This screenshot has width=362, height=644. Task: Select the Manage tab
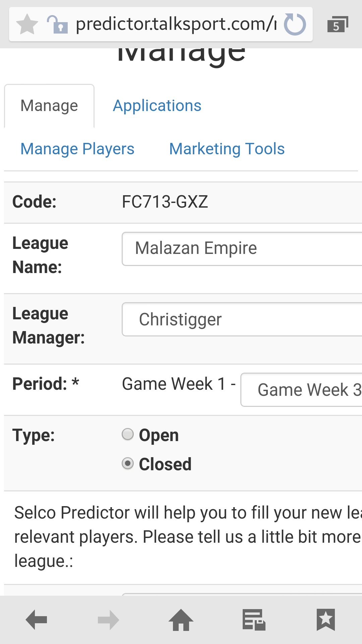49,106
